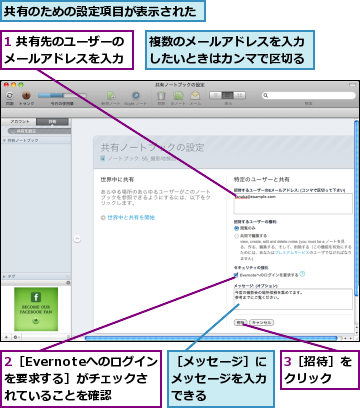Click the start sharing with the world link

[131, 218]
